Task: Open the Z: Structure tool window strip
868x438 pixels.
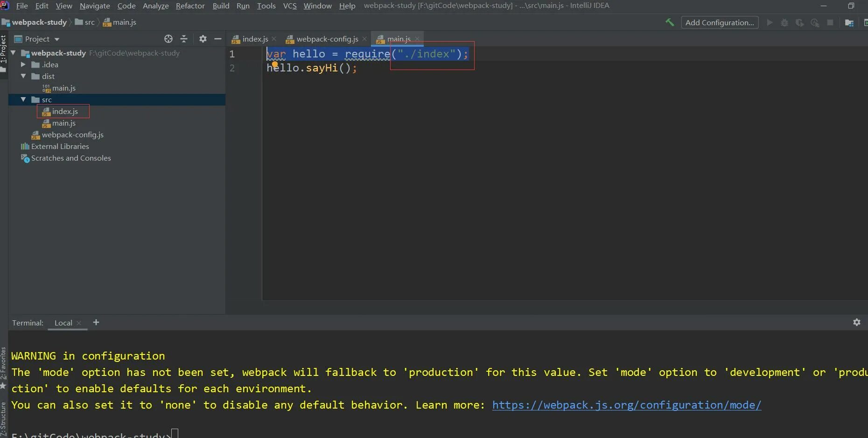Action: (3, 419)
